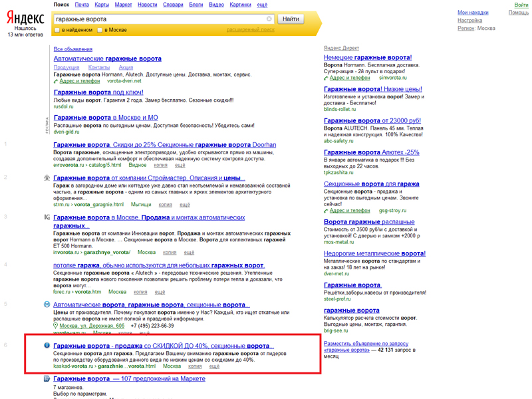Image resolution: width=532 pixels, height=399 pixels.
Task: View cached 'копия' of the evrovorota.ru result
Action: click(x=160, y=165)
